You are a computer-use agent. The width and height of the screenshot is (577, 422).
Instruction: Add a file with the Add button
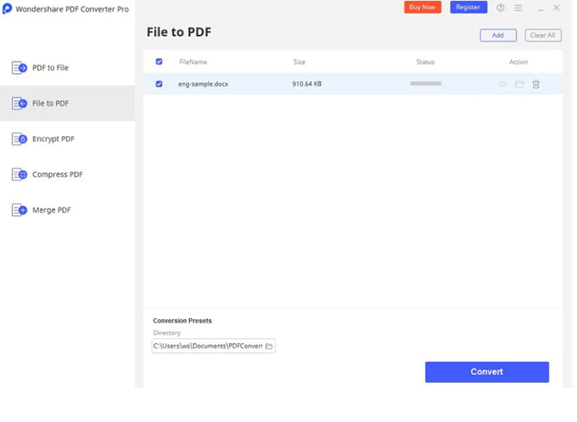(x=498, y=35)
